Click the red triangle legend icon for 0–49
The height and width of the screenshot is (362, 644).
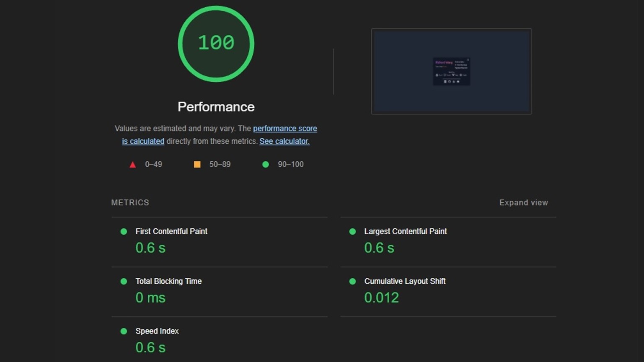[132, 165]
